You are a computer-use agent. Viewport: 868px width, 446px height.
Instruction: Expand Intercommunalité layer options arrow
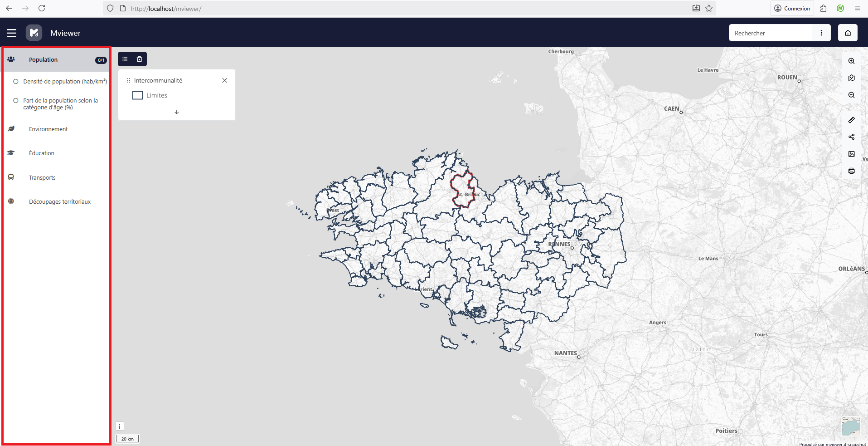[x=177, y=112]
